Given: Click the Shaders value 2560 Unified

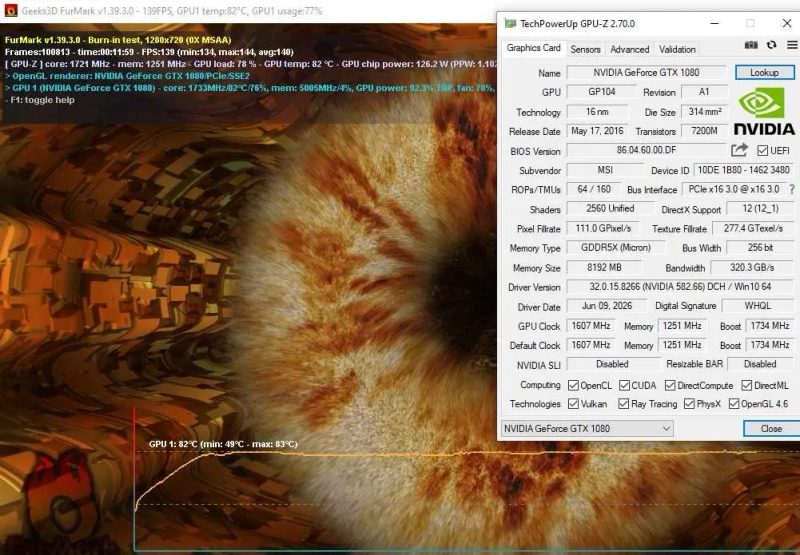Looking at the screenshot, I should coord(610,209).
